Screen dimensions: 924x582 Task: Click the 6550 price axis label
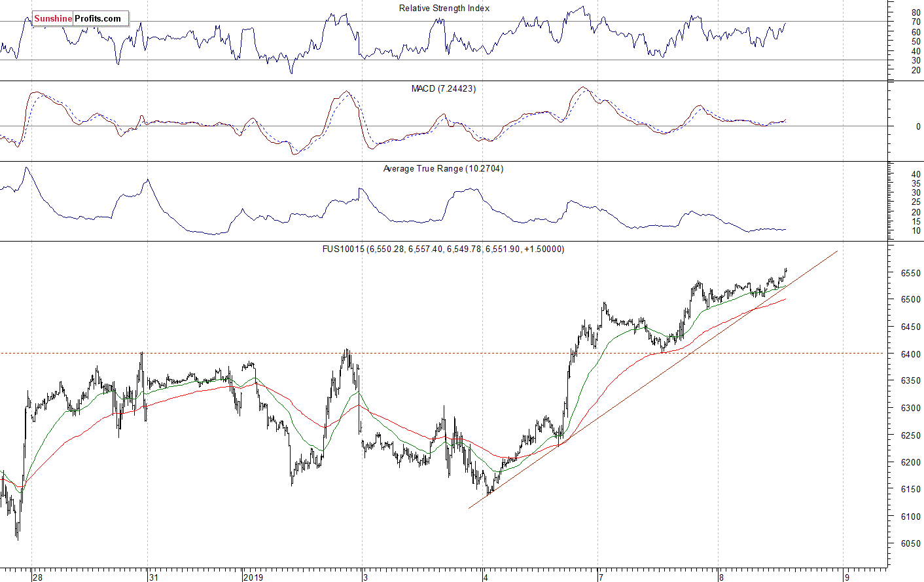coord(910,273)
